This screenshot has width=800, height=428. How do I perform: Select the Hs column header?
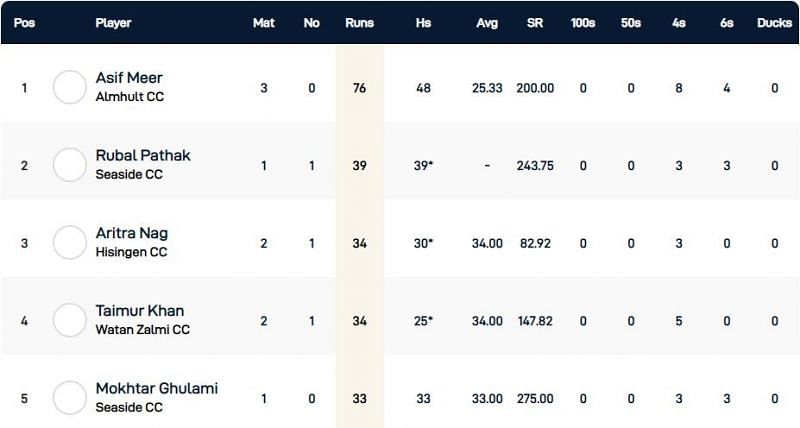[424, 23]
